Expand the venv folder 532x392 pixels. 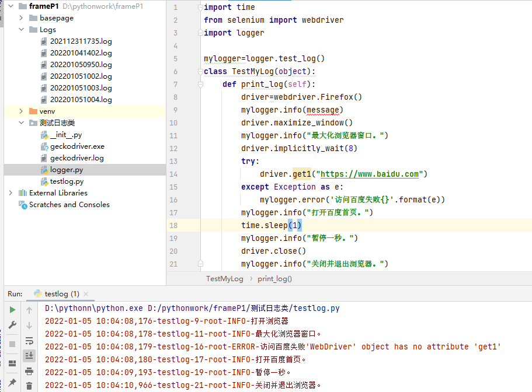click(21, 111)
